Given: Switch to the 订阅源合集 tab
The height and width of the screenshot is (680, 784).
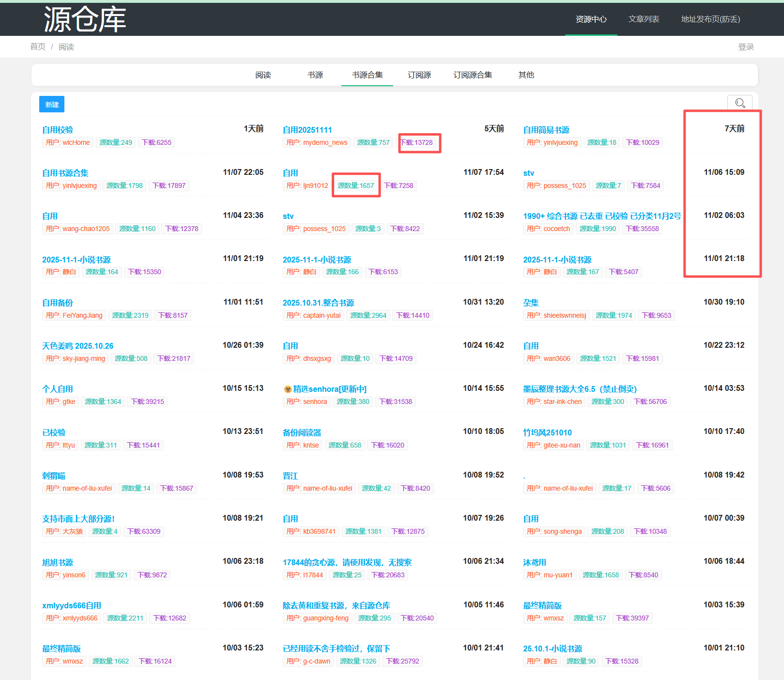Looking at the screenshot, I should click(x=473, y=75).
